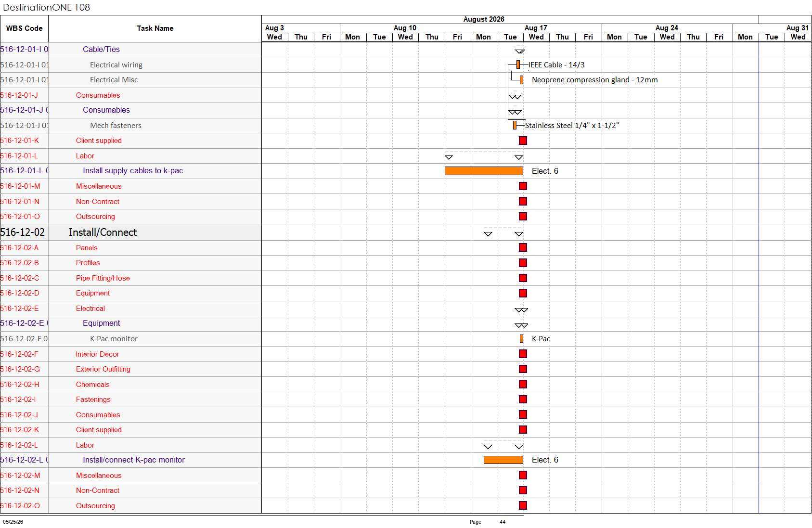This screenshot has width=812, height=528.
Task: Select the Pipe Fitting/Hose task name
Action: tap(103, 278)
